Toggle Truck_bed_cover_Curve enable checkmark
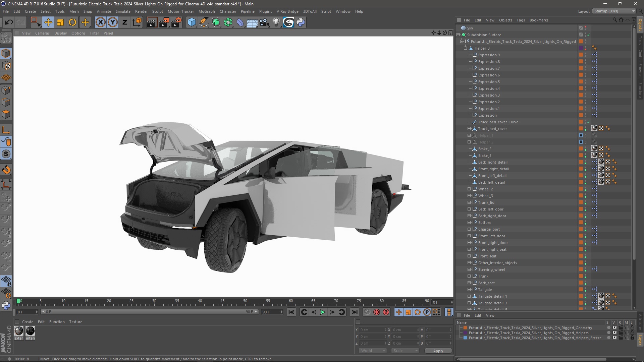This screenshot has height=362, width=644. click(x=588, y=122)
